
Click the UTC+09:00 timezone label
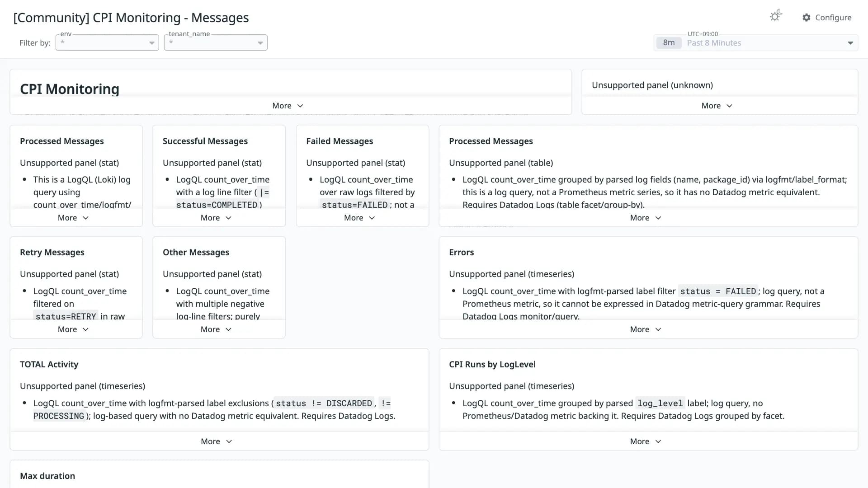point(703,34)
